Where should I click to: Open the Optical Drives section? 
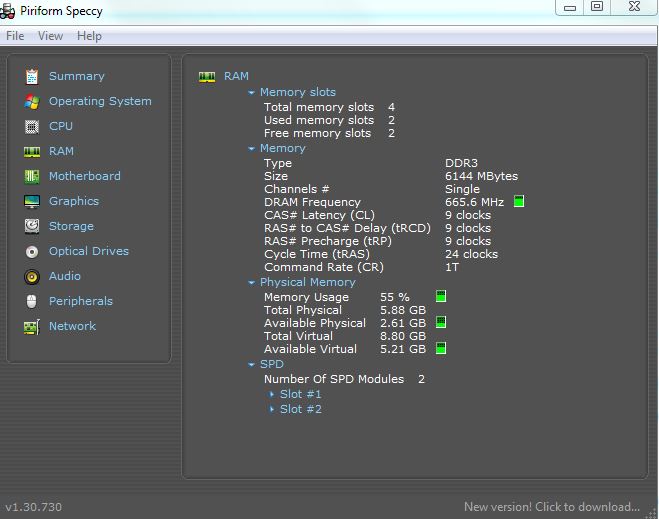click(x=89, y=251)
